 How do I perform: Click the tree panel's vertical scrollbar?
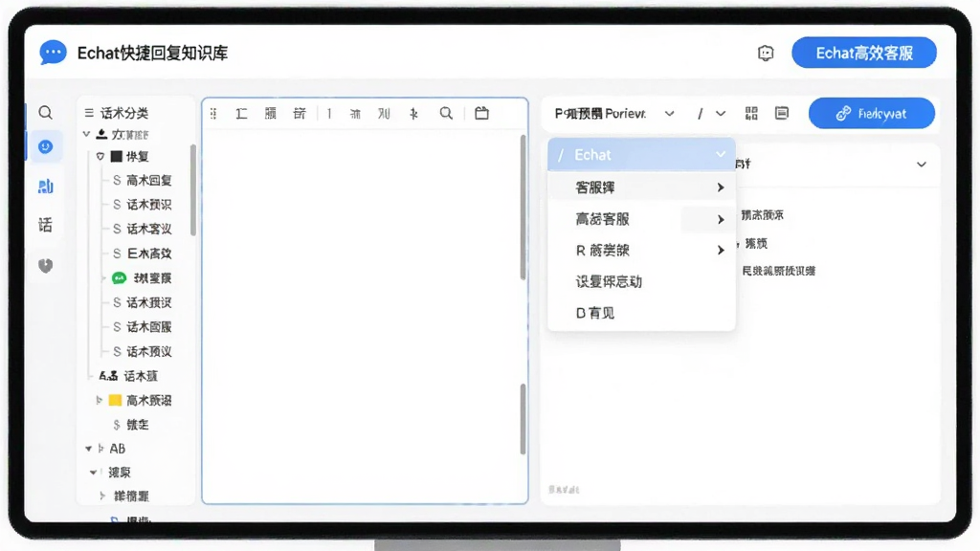[x=193, y=190]
